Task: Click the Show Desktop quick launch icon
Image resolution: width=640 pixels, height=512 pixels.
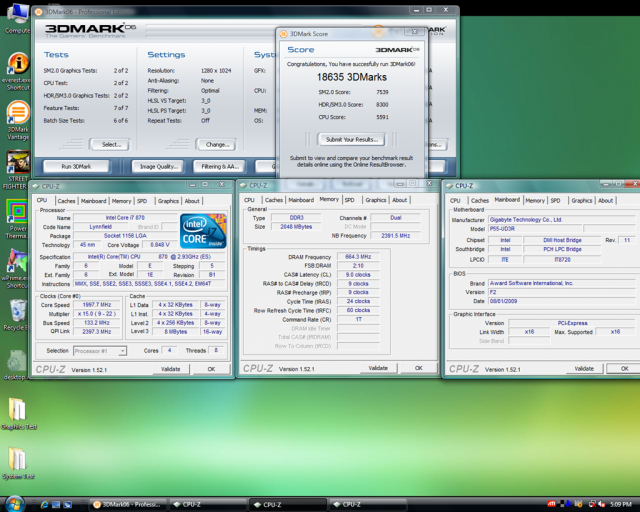Action: 56,505
